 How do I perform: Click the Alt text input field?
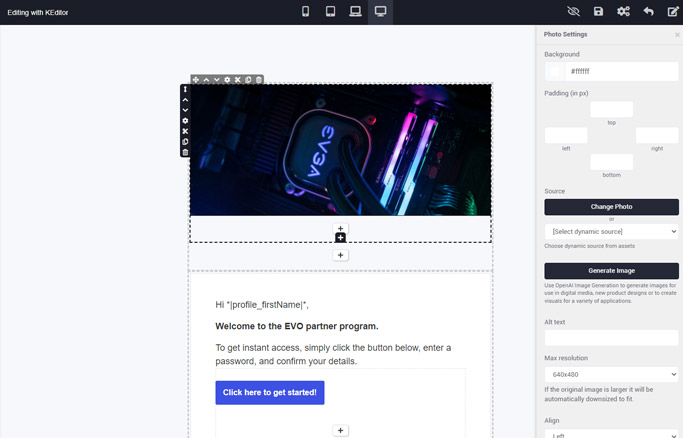(611, 338)
